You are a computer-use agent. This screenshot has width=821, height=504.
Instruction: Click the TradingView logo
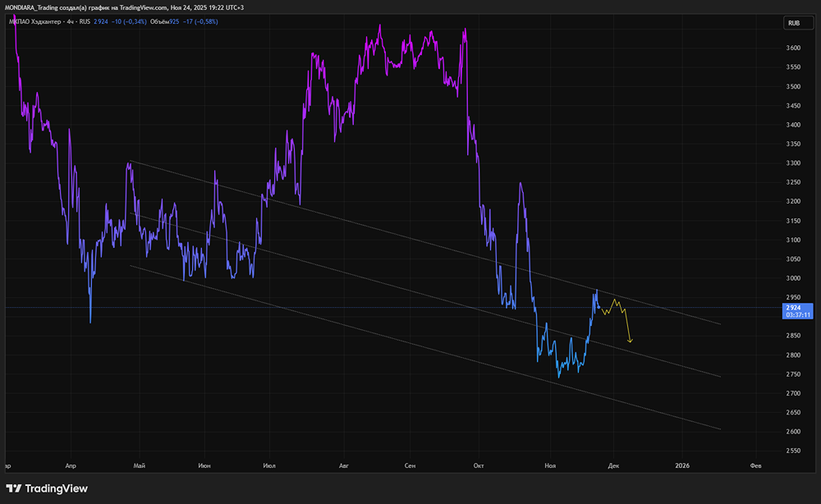(47, 488)
